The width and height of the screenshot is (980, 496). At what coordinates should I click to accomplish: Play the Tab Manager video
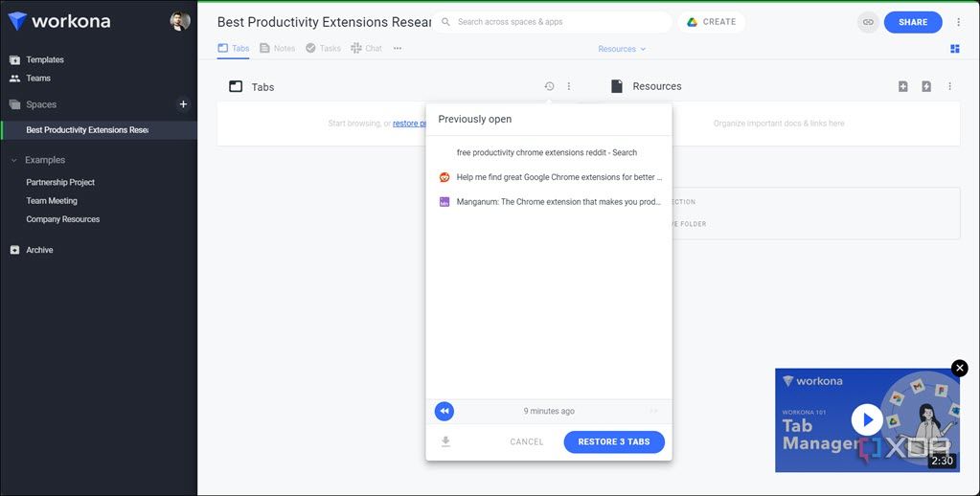[867, 419]
